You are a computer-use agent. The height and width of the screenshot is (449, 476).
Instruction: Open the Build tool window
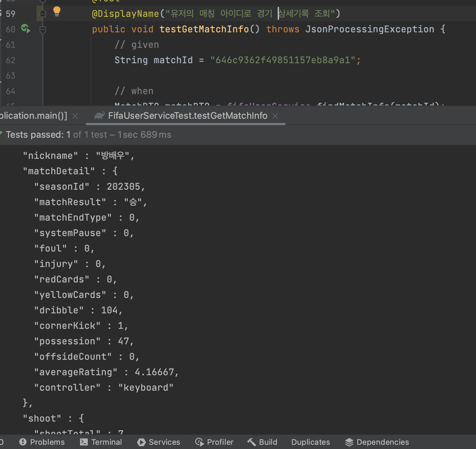pyautogui.click(x=262, y=442)
